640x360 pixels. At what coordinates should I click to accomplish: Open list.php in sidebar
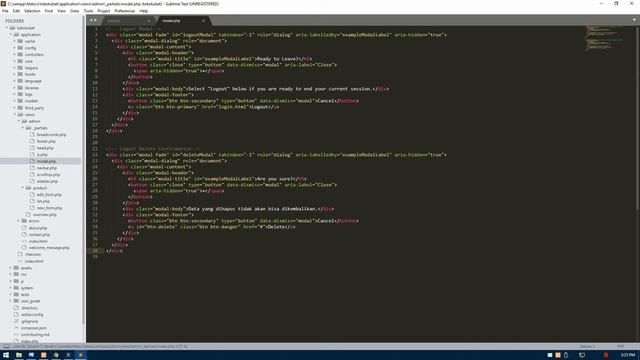(x=43, y=201)
